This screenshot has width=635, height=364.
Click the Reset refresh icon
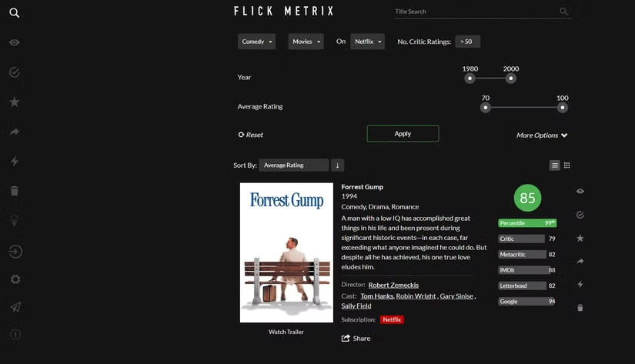click(x=241, y=135)
